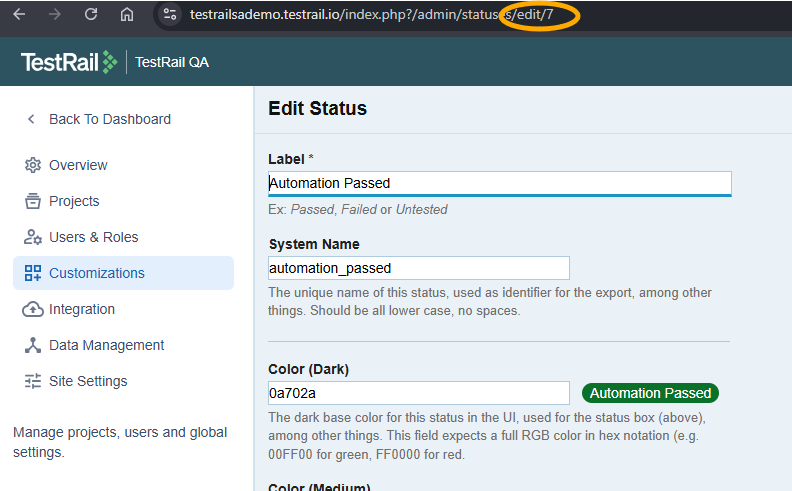Click the Users & Roles icon
The width and height of the screenshot is (792, 491).
[32, 237]
